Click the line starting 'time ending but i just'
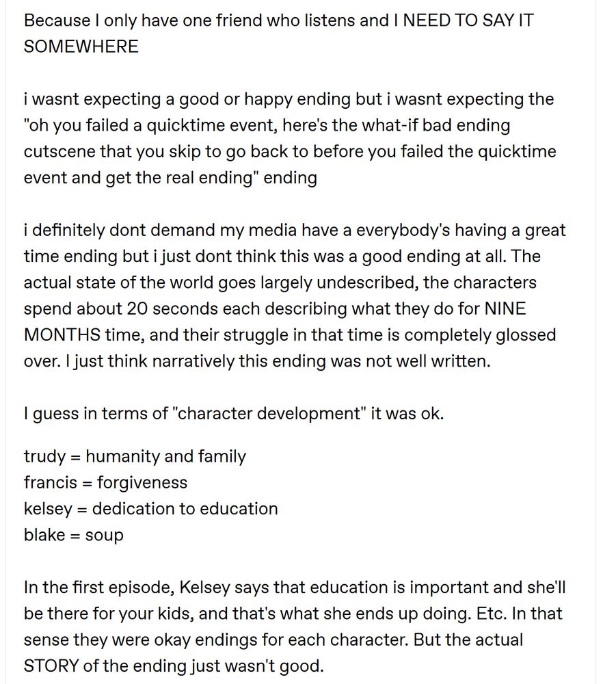The height and width of the screenshot is (684, 616). tap(282, 256)
